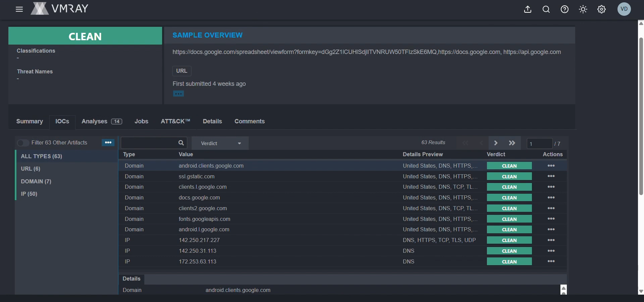
Task: Open the hamburger navigation menu
Action: point(19,9)
